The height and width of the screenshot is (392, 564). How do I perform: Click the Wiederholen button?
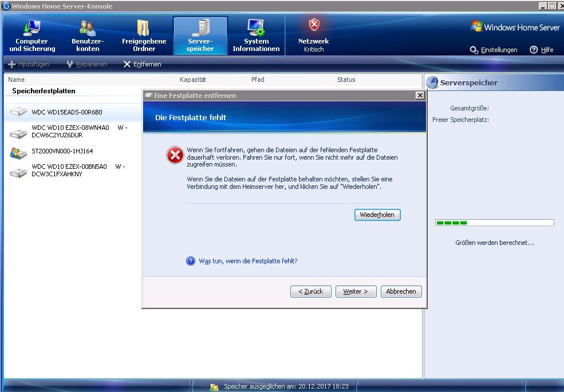(377, 215)
